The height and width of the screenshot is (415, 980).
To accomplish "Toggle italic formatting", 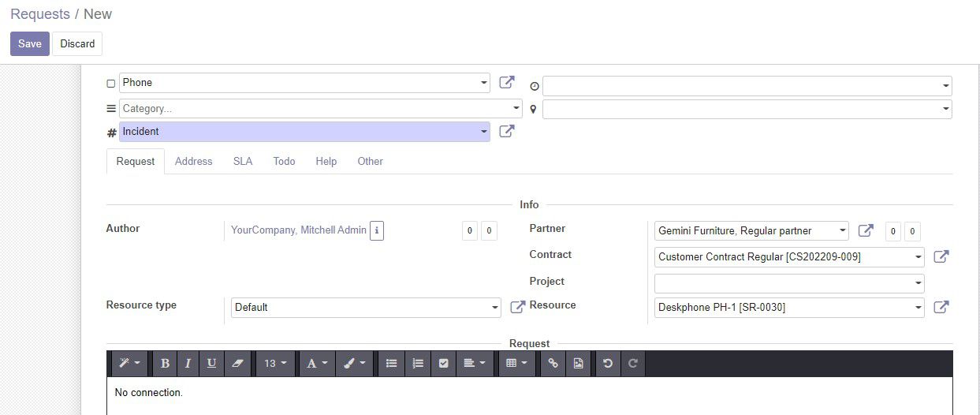I will click(x=188, y=363).
